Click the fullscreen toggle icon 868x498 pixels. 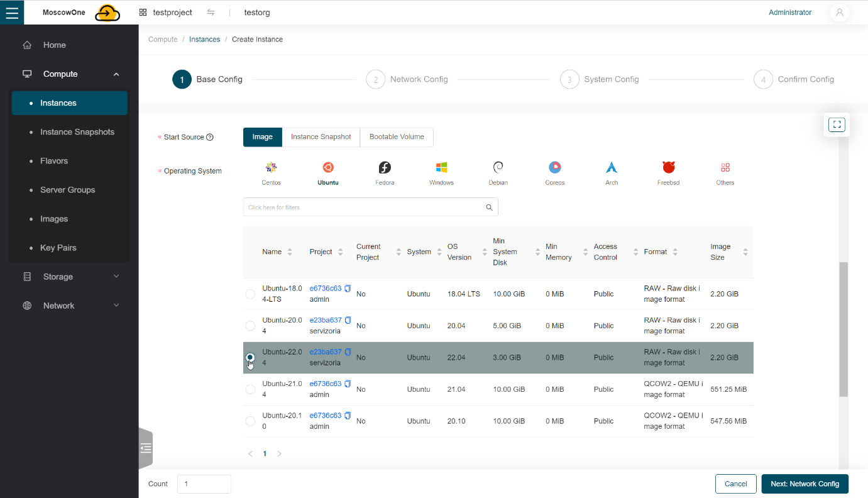pos(837,125)
